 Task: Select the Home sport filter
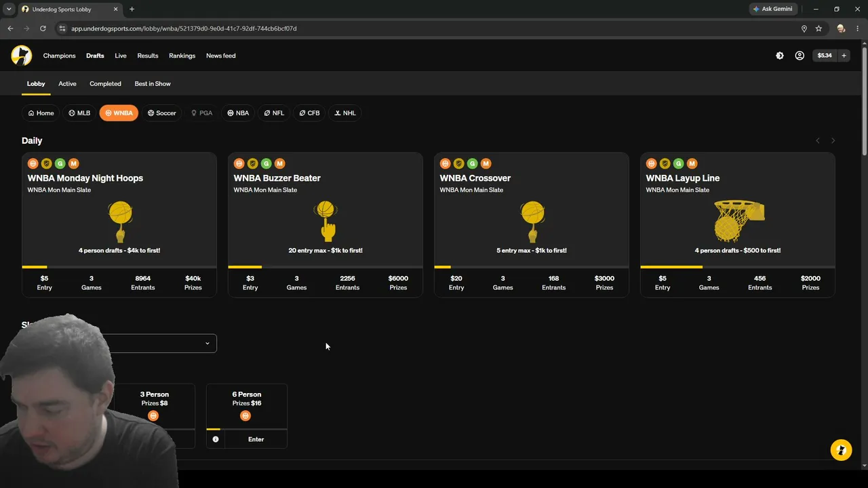click(x=41, y=113)
